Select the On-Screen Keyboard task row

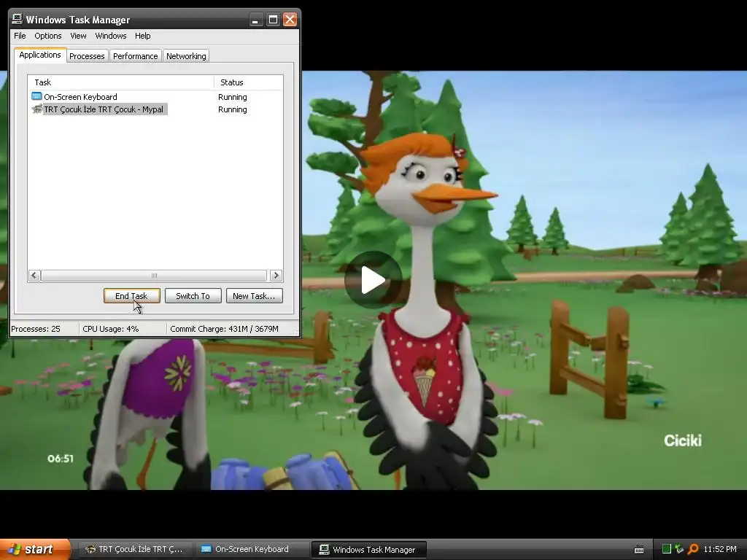[x=155, y=97]
